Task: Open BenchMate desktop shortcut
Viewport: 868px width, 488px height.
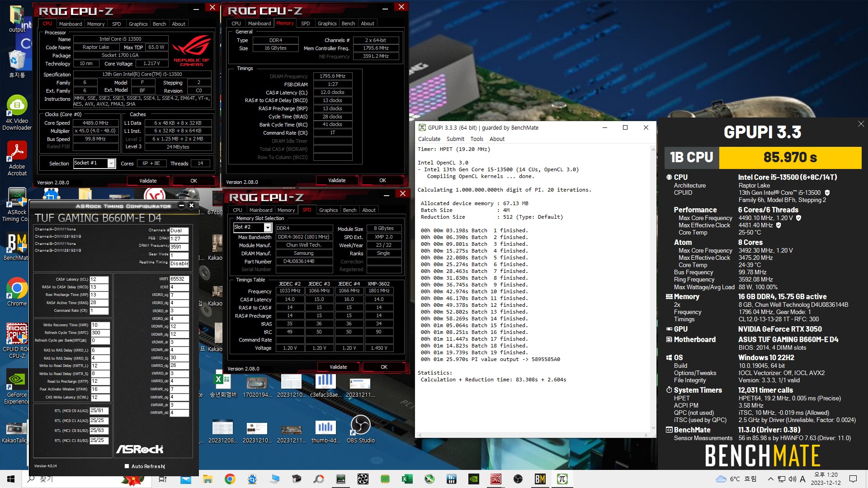Action: (17, 247)
